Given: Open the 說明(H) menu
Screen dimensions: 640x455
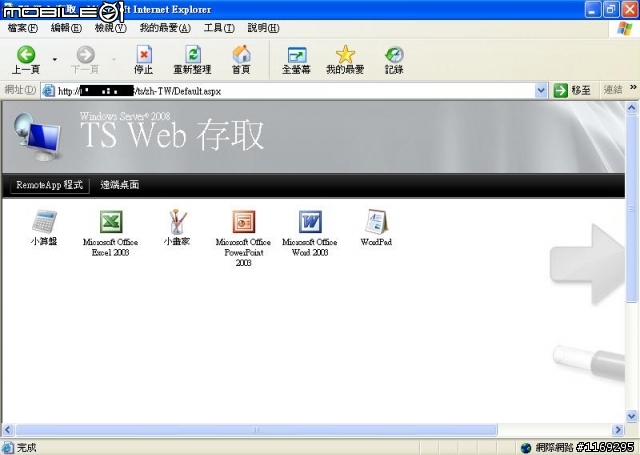Looking at the screenshot, I should coord(263,28).
